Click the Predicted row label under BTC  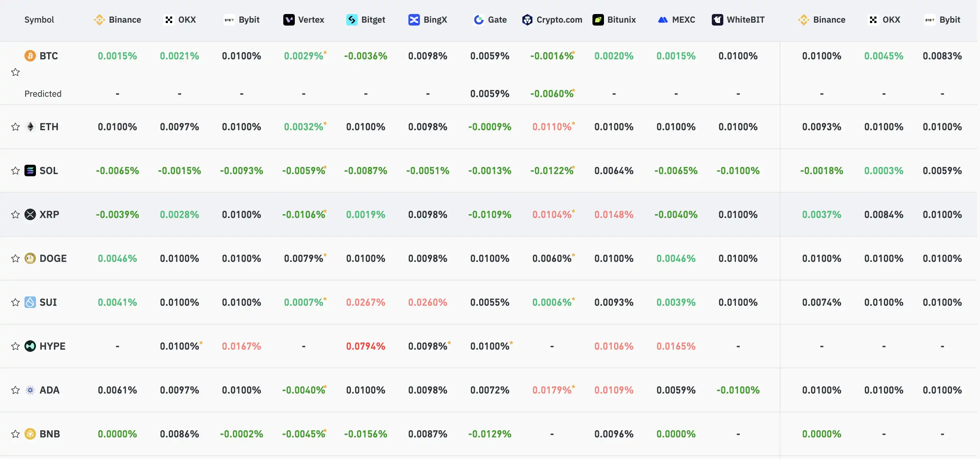43,94
